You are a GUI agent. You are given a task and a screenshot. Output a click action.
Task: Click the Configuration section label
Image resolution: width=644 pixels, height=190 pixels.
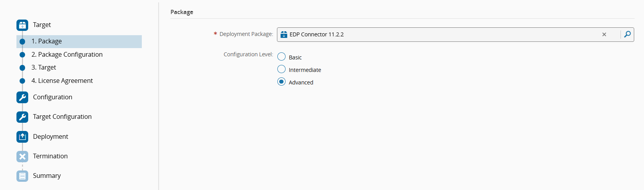pyautogui.click(x=52, y=97)
